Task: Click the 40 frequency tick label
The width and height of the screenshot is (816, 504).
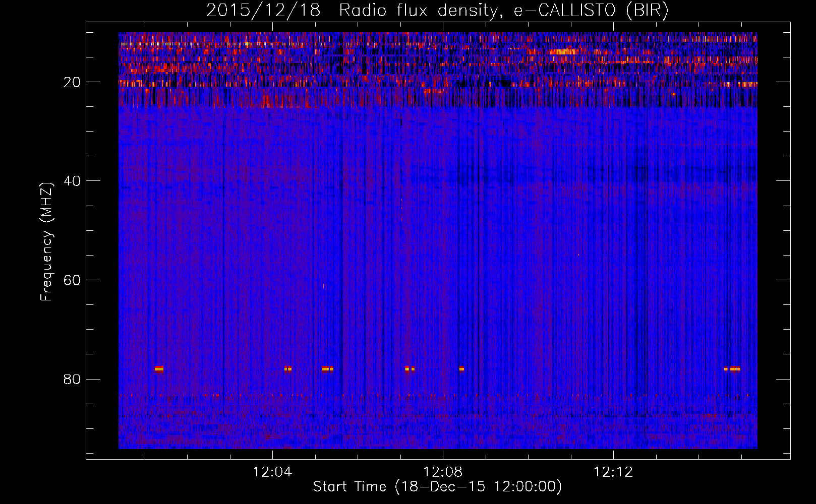Action: [x=72, y=181]
